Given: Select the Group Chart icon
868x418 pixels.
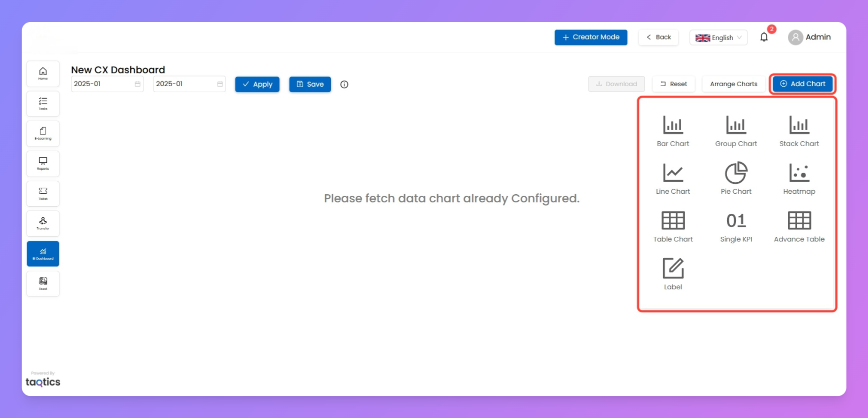Looking at the screenshot, I should point(736,125).
